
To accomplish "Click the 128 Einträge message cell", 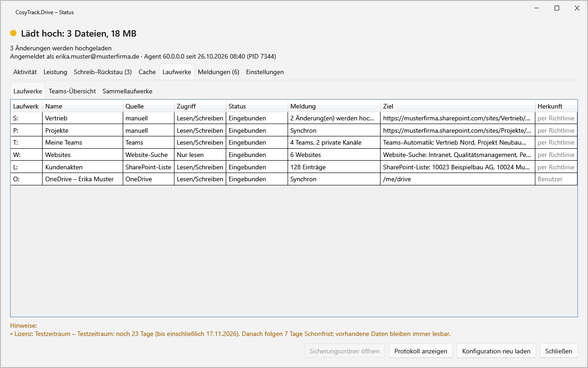I will point(334,167).
